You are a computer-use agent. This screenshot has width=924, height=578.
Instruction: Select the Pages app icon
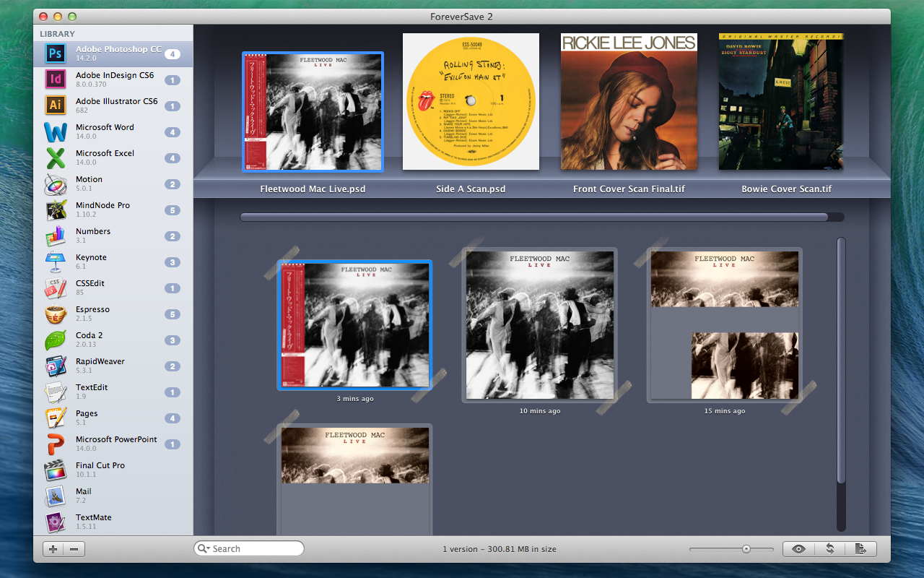pyautogui.click(x=56, y=418)
